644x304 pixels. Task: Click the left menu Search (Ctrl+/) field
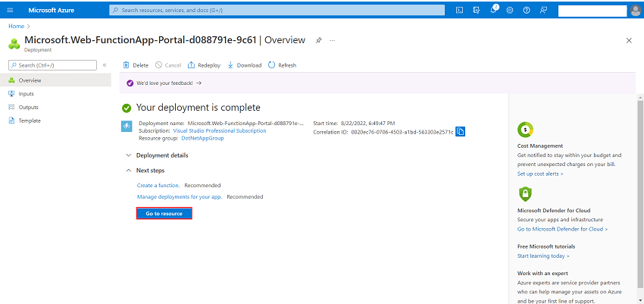(x=52, y=65)
